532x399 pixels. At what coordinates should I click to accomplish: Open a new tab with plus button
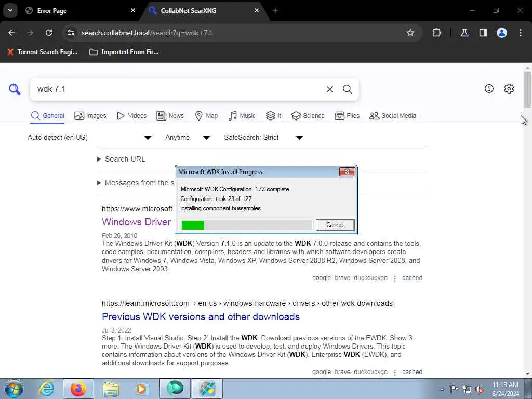(275, 10)
